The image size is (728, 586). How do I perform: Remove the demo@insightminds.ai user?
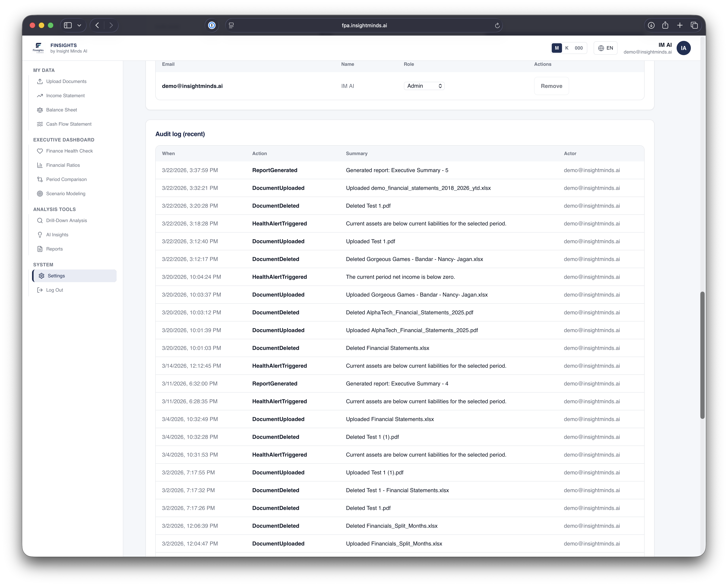coord(551,86)
